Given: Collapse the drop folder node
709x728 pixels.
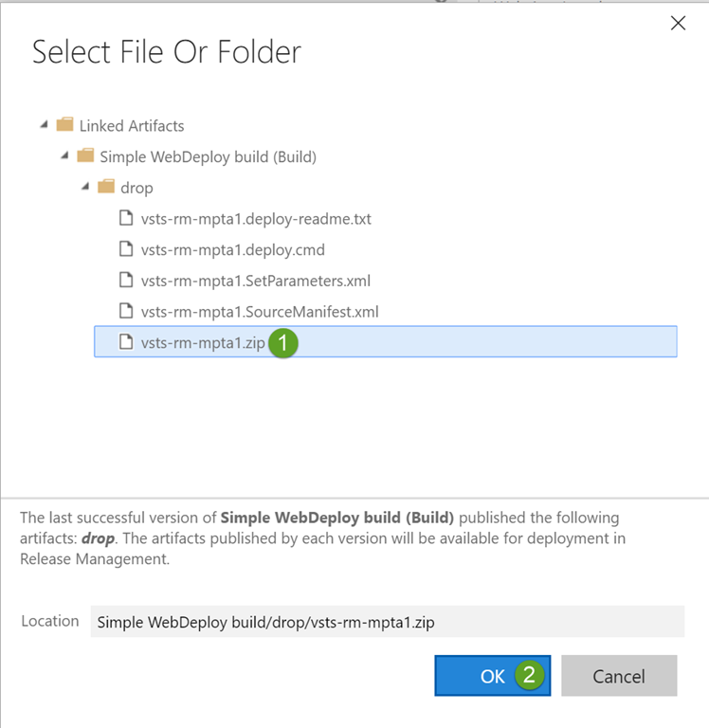Looking at the screenshot, I should 86,188.
